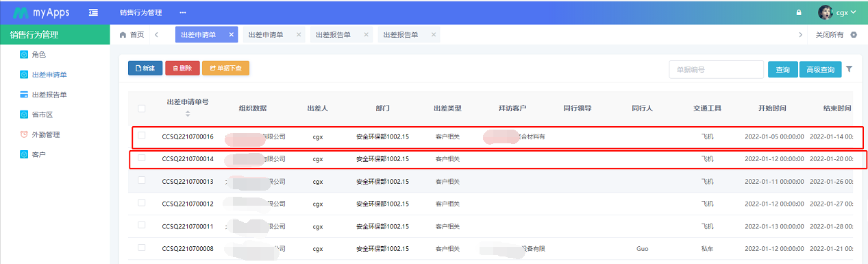Switch to the second 出差申请单 tab

(x=265, y=34)
